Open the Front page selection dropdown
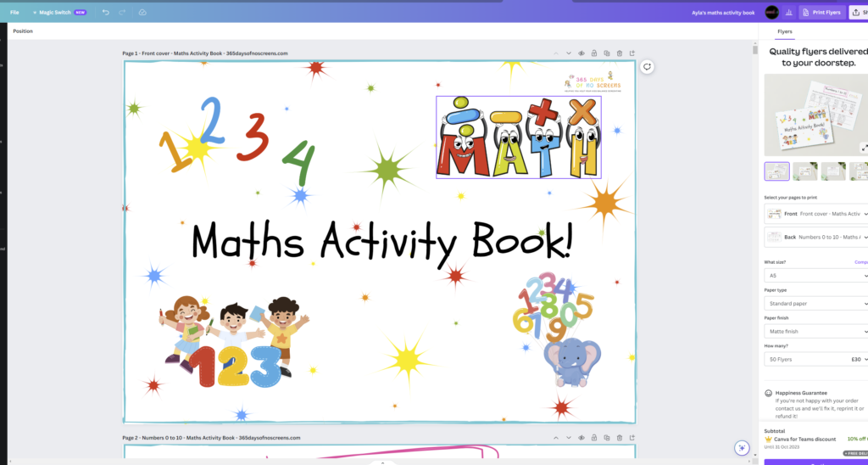This screenshot has width=868, height=465. tap(816, 214)
